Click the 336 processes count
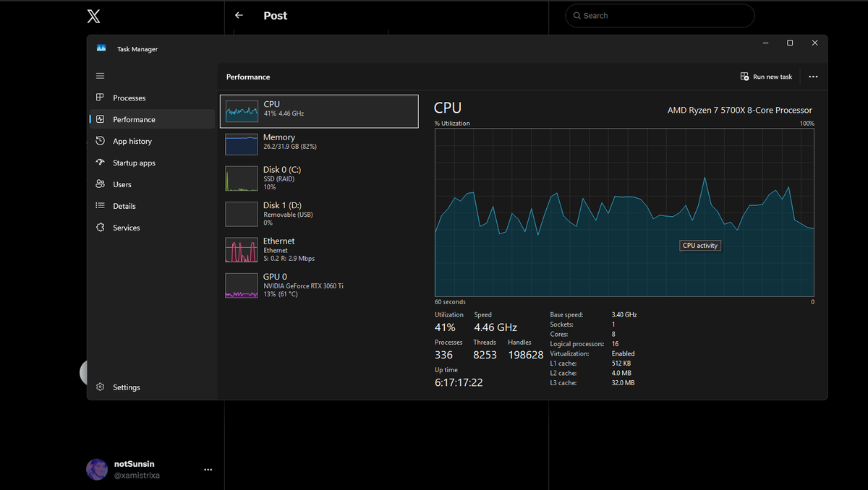This screenshot has width=868, height=490. pyautogui.click(x=443, y=355)
